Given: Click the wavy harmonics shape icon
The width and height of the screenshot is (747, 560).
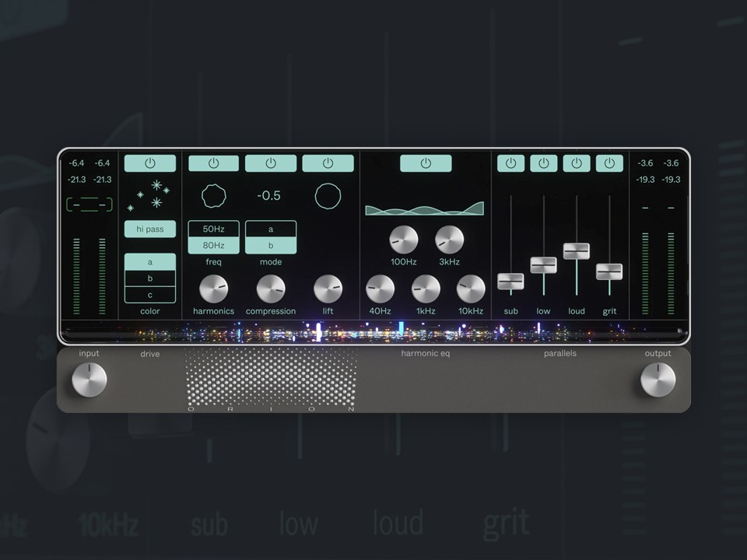Looking at the screenshot, I should 213,196.
